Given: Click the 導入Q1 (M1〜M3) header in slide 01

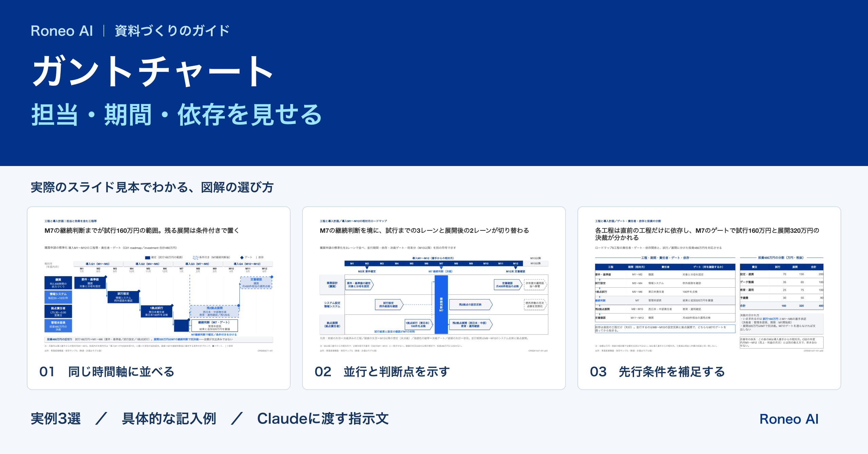Looking at the screenshot, I should 98,264.
